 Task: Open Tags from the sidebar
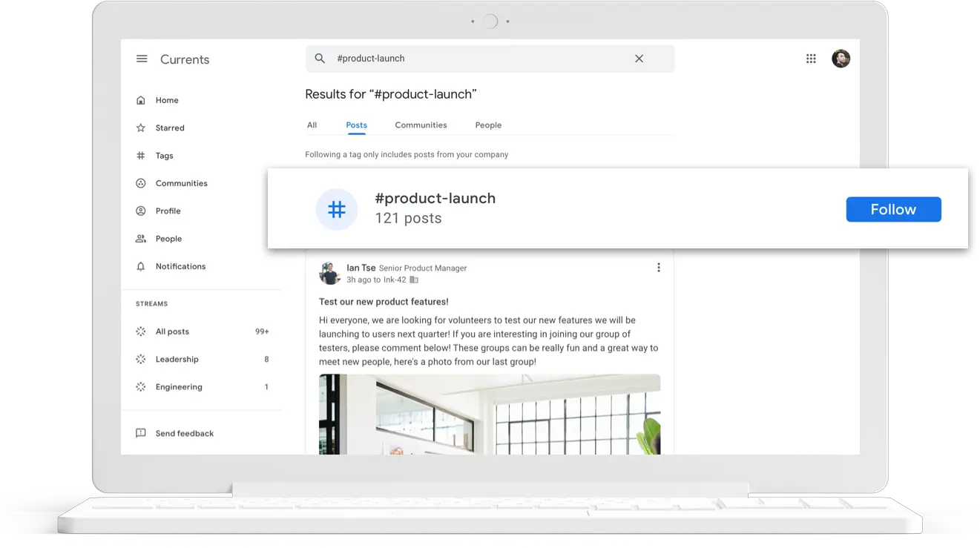(x=164, y=156)
